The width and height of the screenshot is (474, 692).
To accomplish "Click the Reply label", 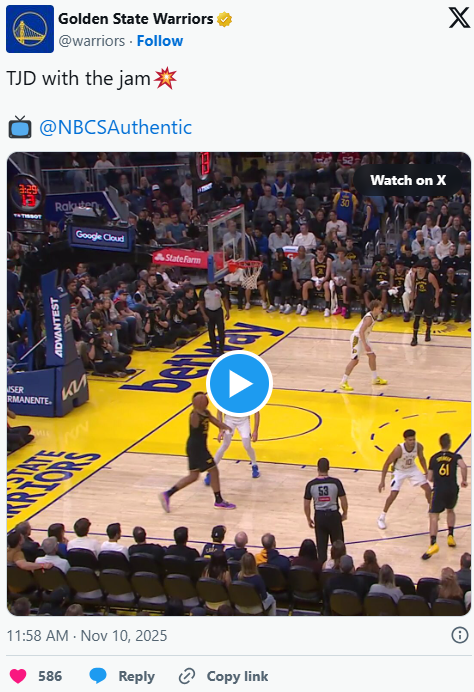I will (x=136, y=676).
